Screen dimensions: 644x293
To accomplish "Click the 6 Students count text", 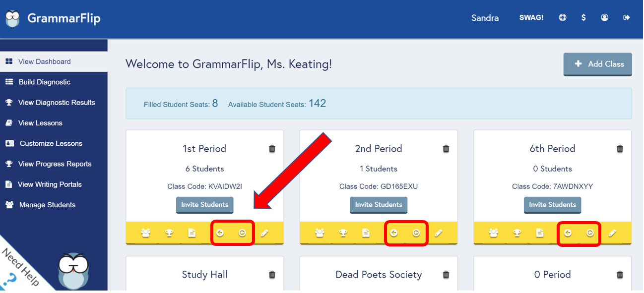I will (x=204, y=169).
